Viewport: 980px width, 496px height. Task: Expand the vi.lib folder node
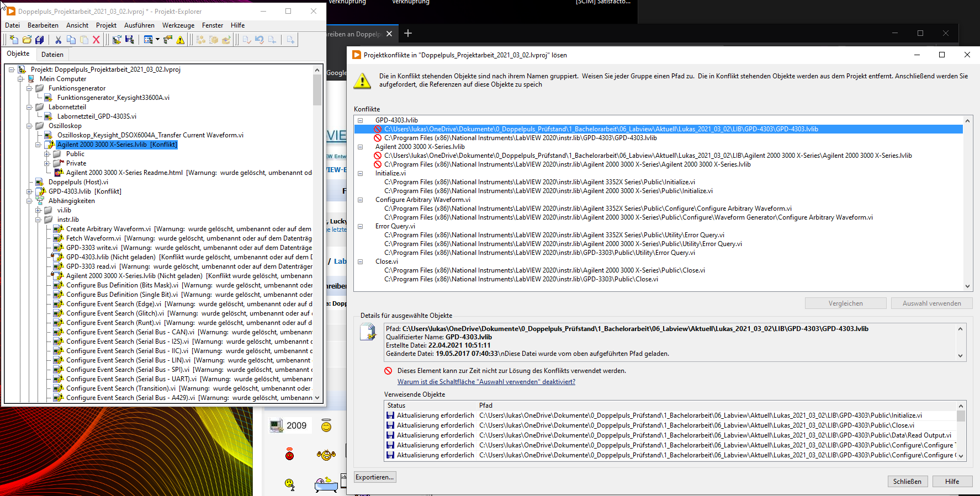tap(38, 210)
